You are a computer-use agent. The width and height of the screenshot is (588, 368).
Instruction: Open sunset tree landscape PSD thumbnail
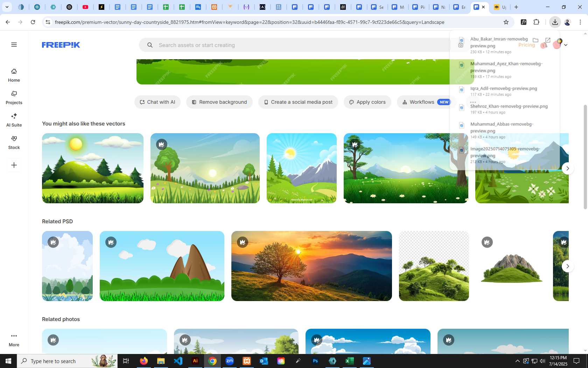pos(311,266)
